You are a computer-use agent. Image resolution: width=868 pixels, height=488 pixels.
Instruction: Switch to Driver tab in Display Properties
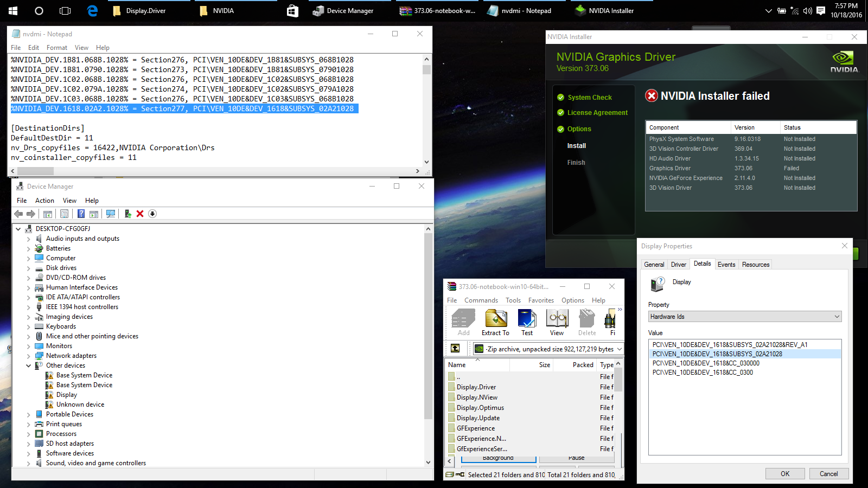[x=678, y=265]
